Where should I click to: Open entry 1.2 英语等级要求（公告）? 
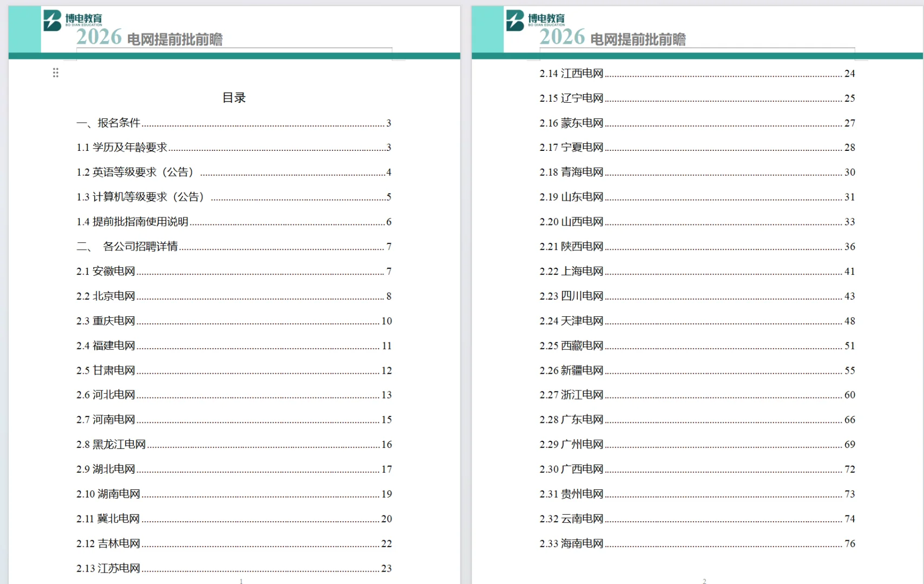click(234, 172)
